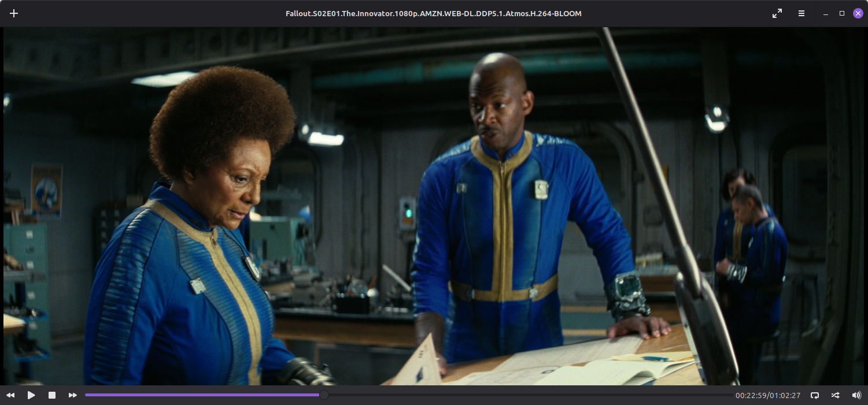Click the seek bar position handle
Viewport: 868px width, 405px height.
(324, 395)
